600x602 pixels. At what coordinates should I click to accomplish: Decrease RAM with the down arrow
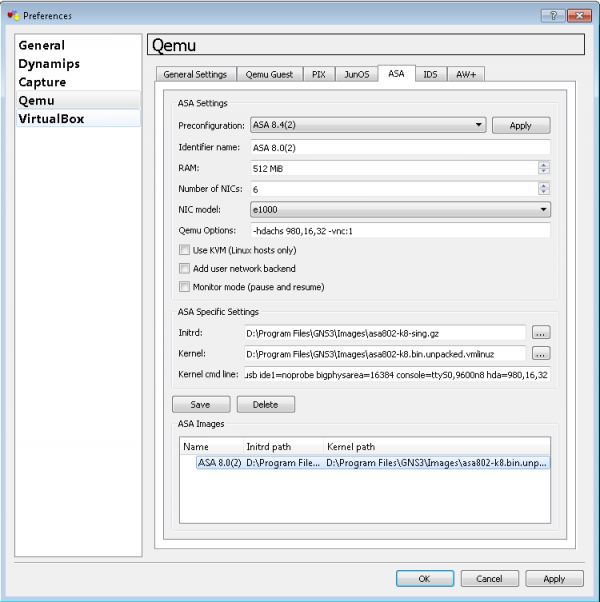point(544,172)
